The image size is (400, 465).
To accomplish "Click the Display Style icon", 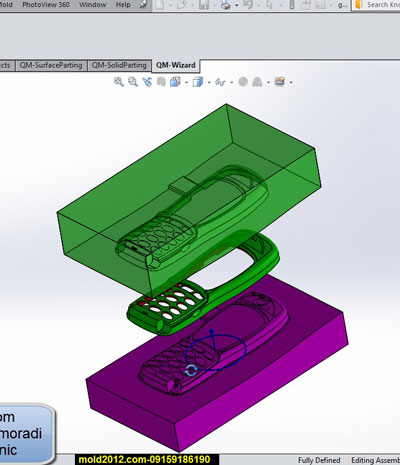I will click(198, 82).
